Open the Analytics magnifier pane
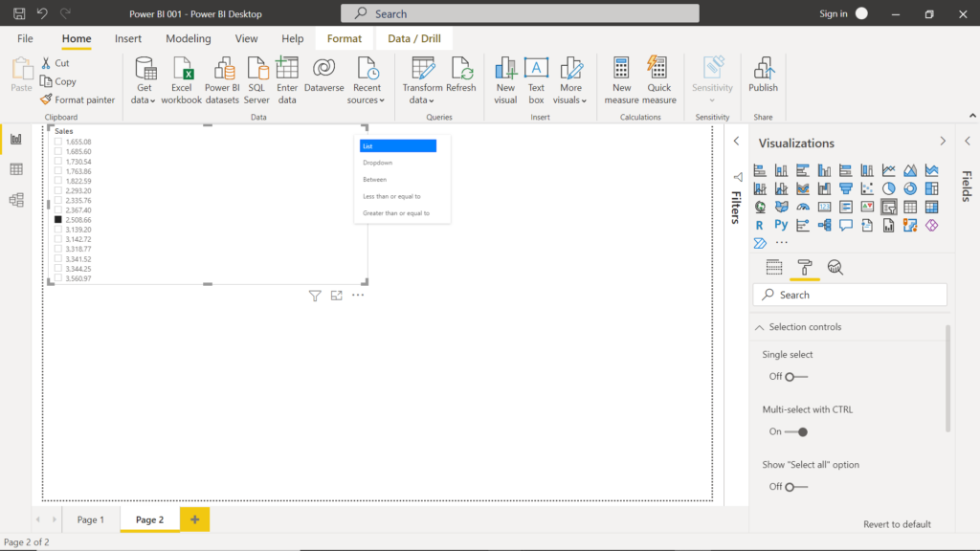 (x=835, y=267)
